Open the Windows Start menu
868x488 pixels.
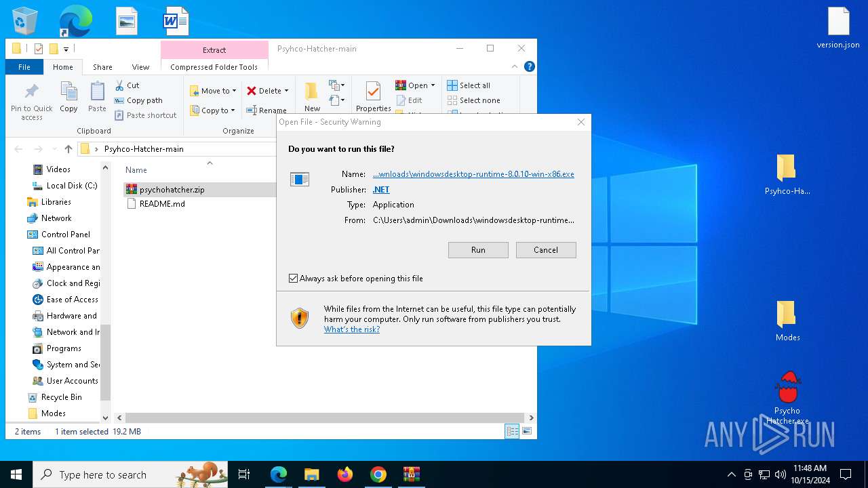click(x=16, y=474)
